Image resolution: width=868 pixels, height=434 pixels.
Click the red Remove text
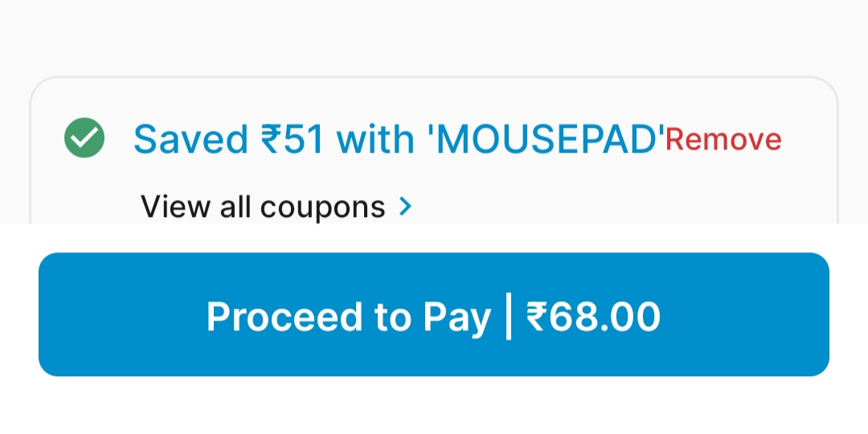pyautogui.click(x=723, y=140)
